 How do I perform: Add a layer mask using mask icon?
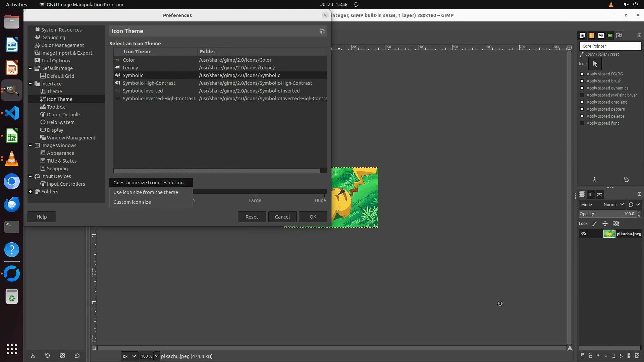pos(629,356)
